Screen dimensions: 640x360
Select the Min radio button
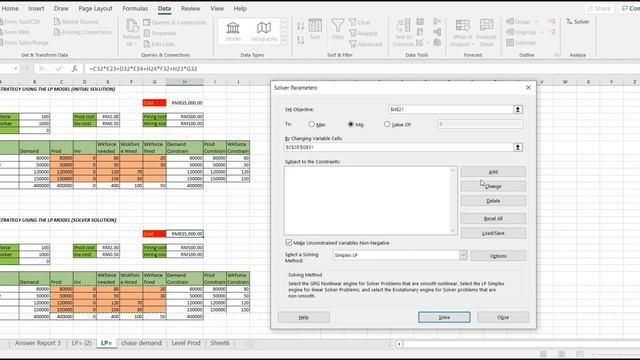(351, 124)
